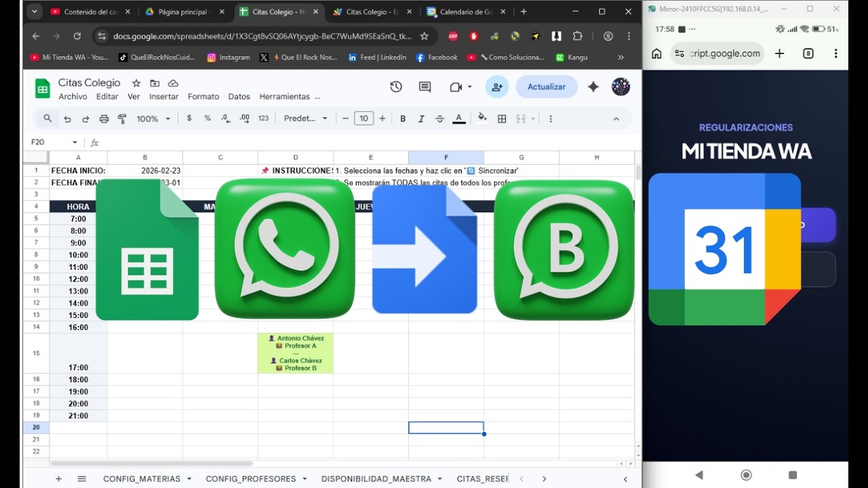Bookmark the page with the star icon
The height and width of the screenshot is (488, 868).
(425, 36)
